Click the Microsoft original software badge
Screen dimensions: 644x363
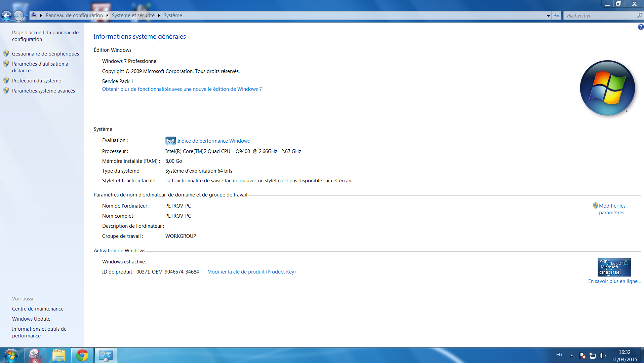click(x=614, y=267)
